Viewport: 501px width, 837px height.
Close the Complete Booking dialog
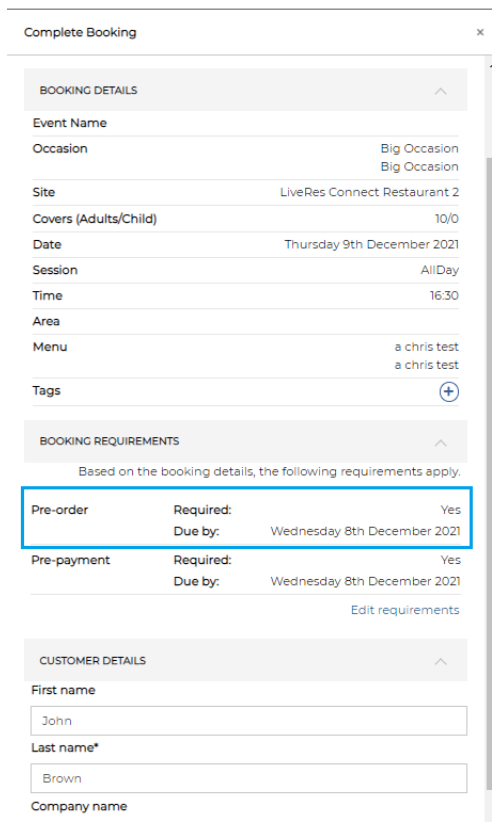480,32
